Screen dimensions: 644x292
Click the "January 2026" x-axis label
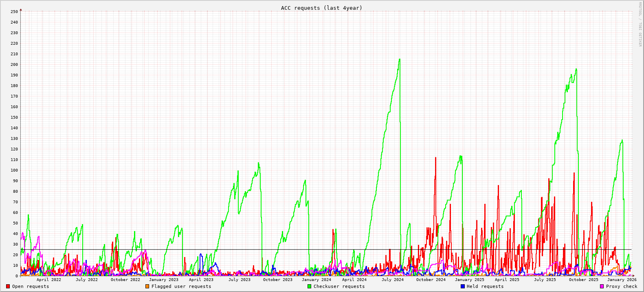click(622, 279)
